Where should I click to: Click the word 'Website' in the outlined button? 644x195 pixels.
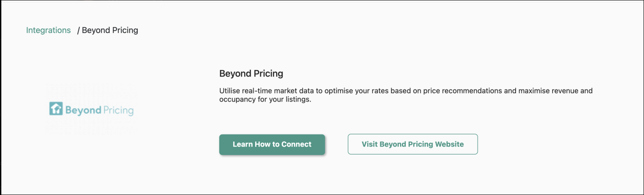(x=449, y=144)
